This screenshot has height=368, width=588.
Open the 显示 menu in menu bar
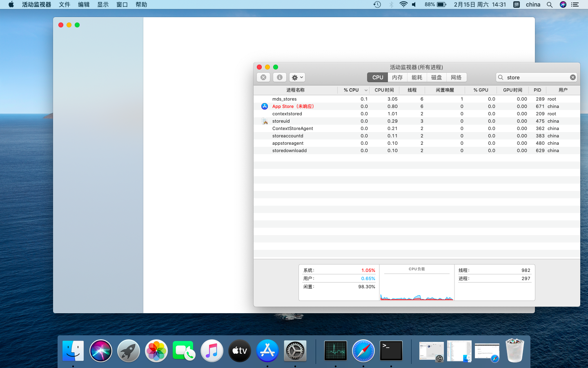pos(103,4)
